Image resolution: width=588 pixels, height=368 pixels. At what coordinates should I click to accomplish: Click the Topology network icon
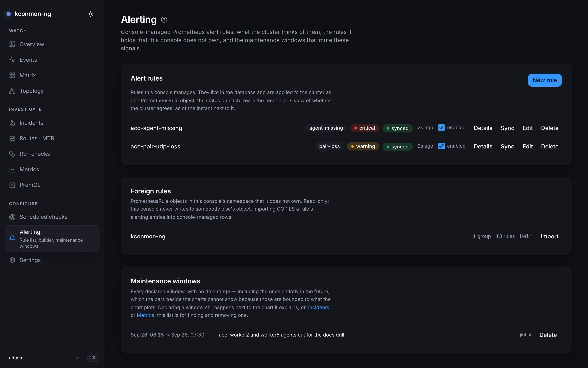[12, 91]
